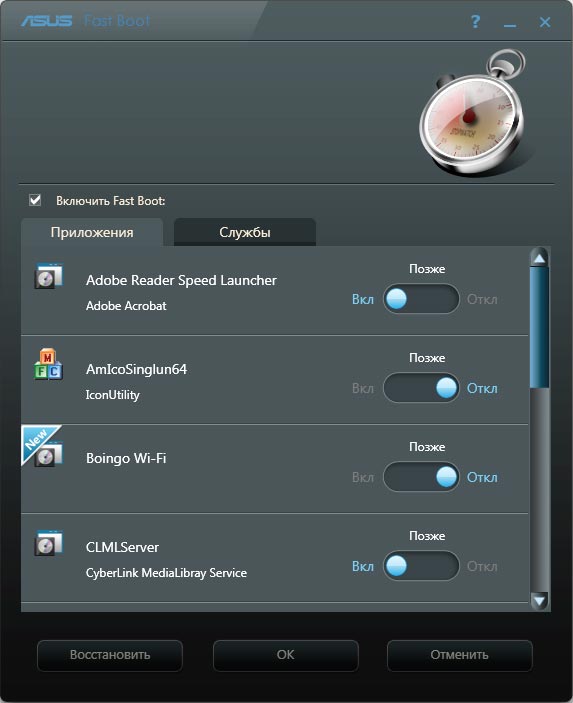This screenshot has height=703, width=573.
Task: Click the scrollbar down arrow
Action: click(x=539, y=600)
